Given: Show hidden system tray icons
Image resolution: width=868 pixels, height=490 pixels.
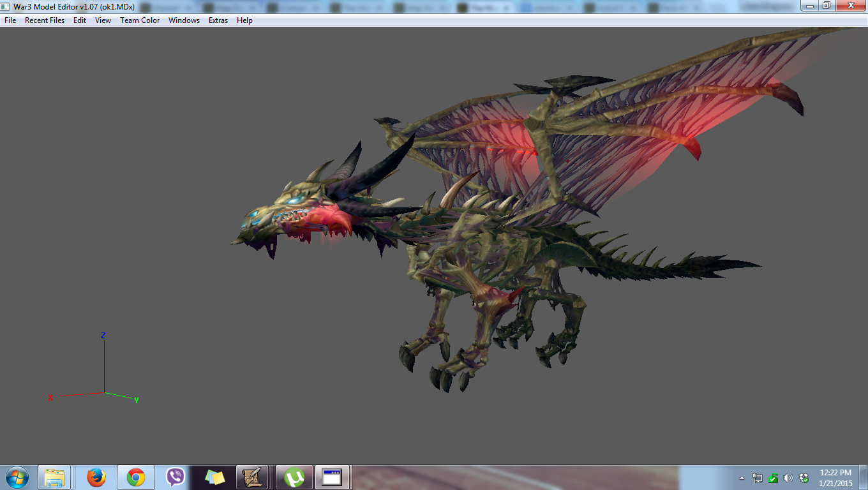Looking at the screenshot, I should pyautogui.click(x=742, y=478).
